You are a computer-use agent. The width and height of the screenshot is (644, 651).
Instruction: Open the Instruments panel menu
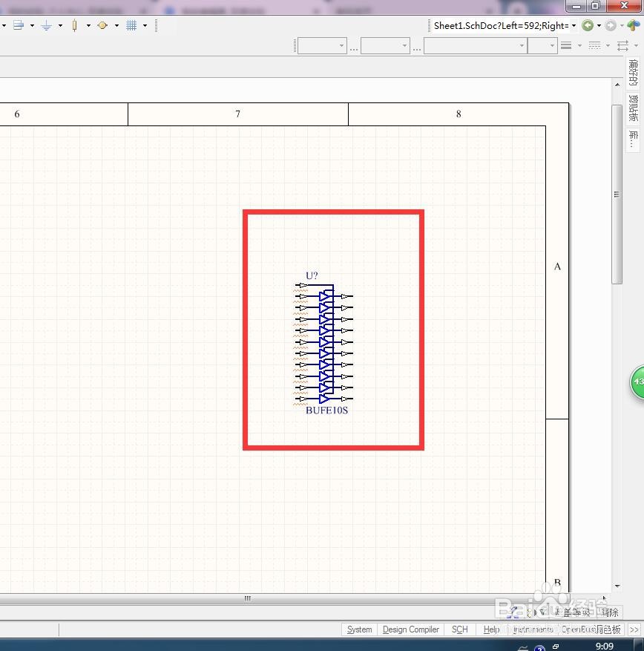click(533, 629)
